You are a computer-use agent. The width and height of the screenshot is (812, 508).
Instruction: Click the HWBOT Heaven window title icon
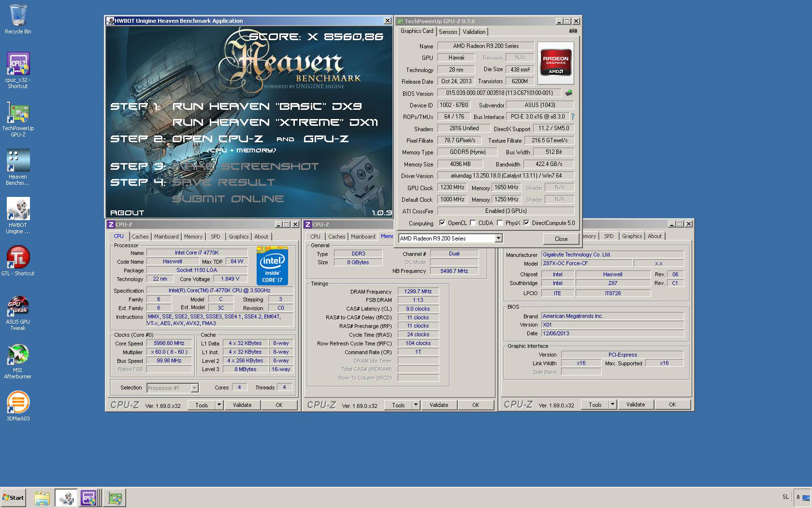click(110, 21)
